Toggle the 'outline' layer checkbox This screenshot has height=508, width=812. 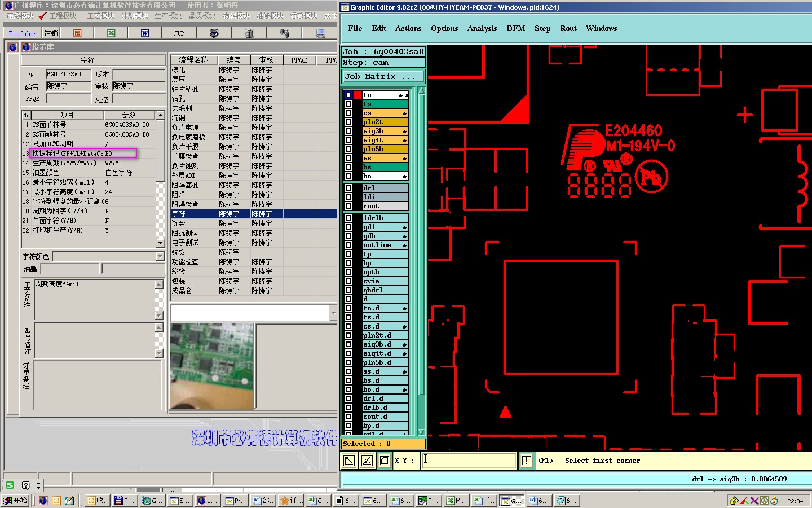coord(348,245)
